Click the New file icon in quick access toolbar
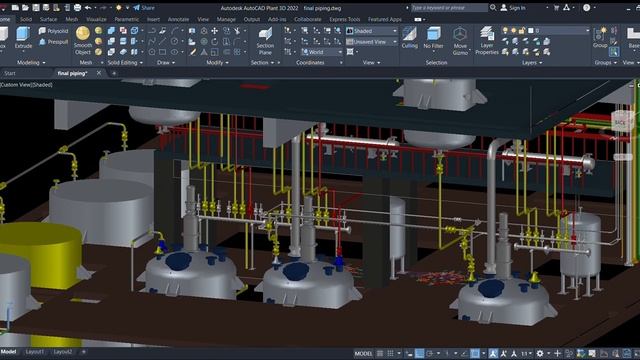640x360 pixels. tap(15, 7)
